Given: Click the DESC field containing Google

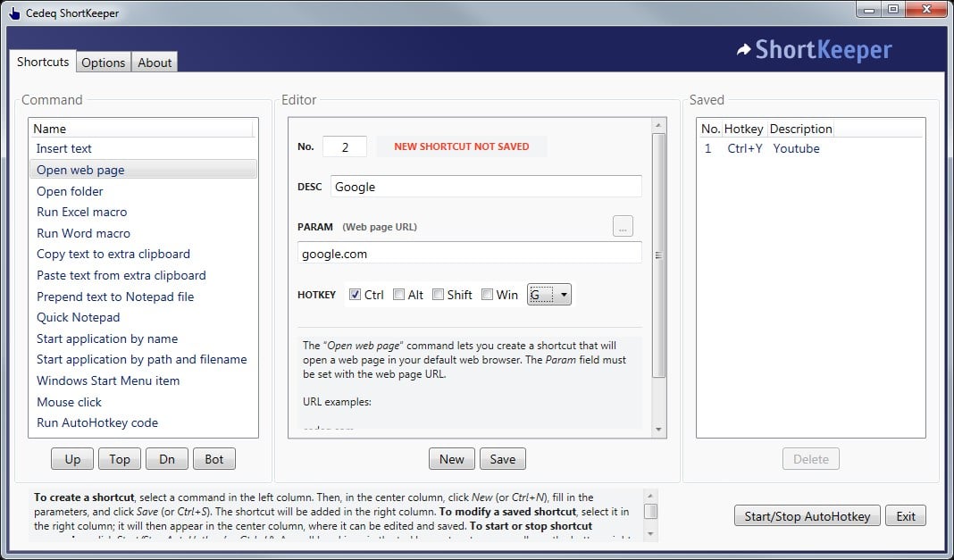Looking at the screenshot, I should (x=486, y=187).
